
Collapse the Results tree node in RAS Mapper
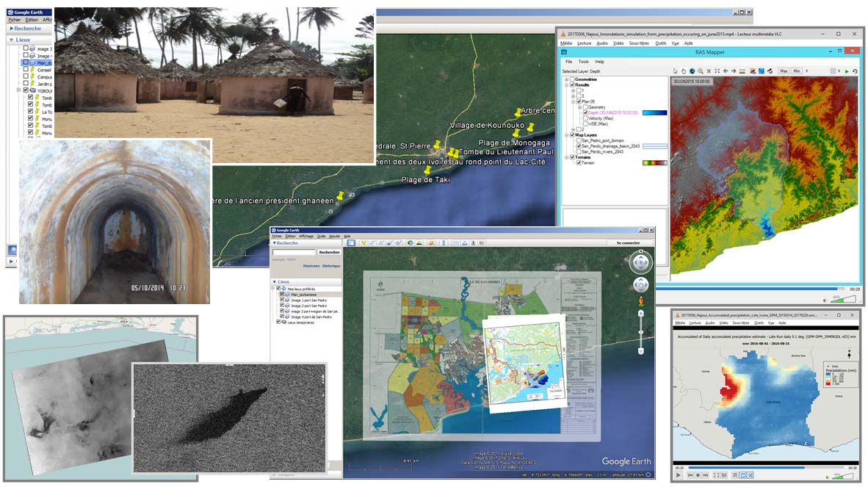tap(566, 85)
